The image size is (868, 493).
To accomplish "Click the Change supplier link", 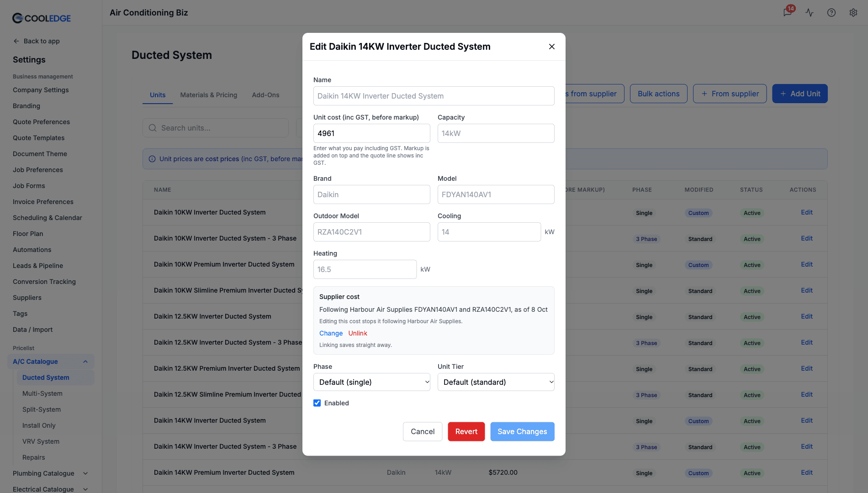I will [331, 333].
